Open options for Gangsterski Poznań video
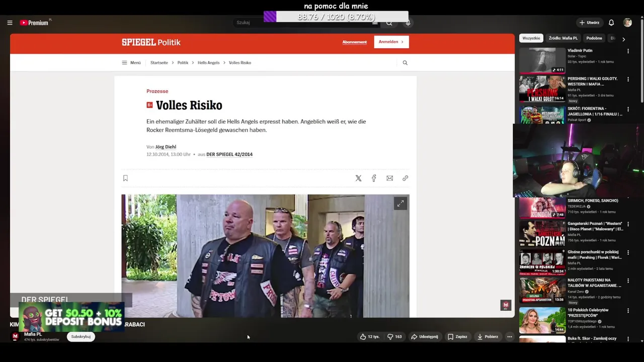Screen dimensions: 644x362 [628, 224]
